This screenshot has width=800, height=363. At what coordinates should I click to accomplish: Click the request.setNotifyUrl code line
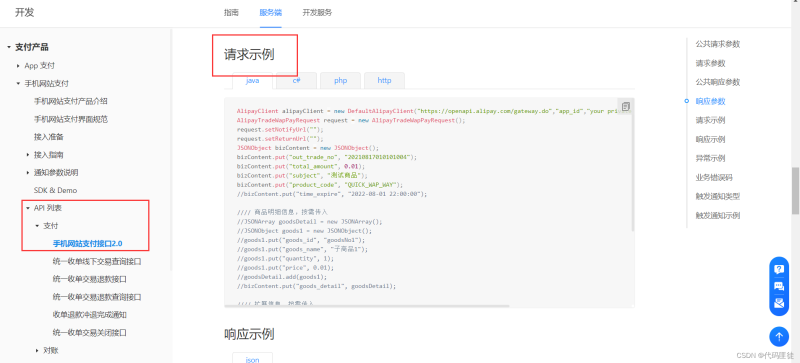tap(281, 130)
